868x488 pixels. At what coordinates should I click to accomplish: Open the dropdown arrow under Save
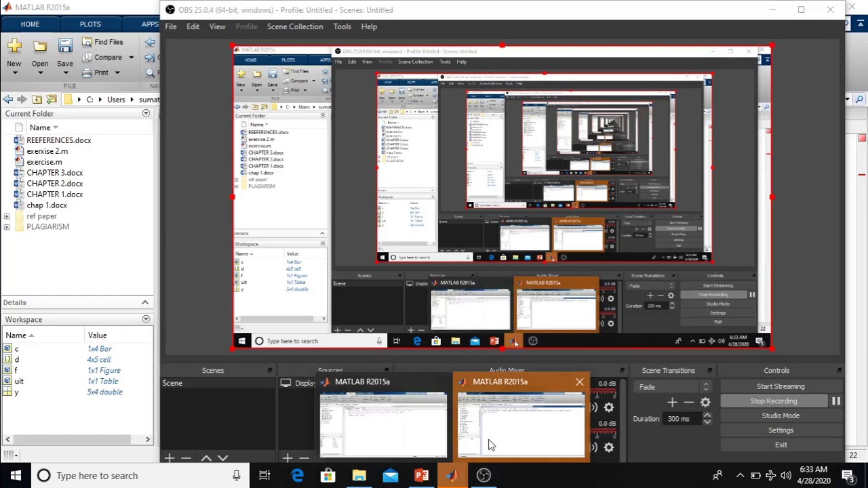[65, 73]
